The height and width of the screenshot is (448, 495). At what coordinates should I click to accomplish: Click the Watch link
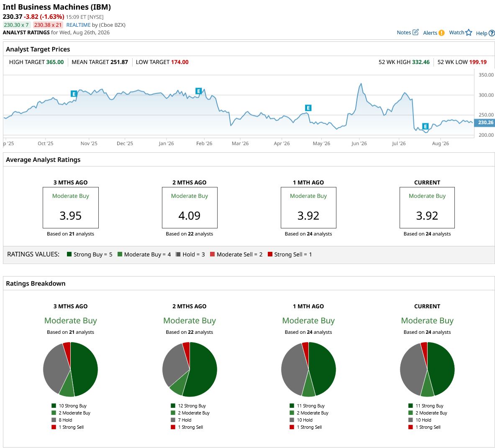click(x=457, y=33)
